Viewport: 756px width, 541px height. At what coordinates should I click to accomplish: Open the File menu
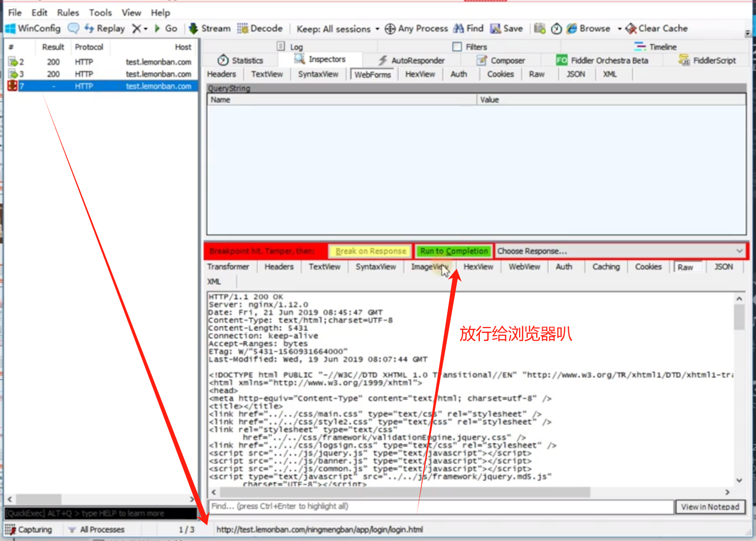pyautogui.click(x=15, y=13)
